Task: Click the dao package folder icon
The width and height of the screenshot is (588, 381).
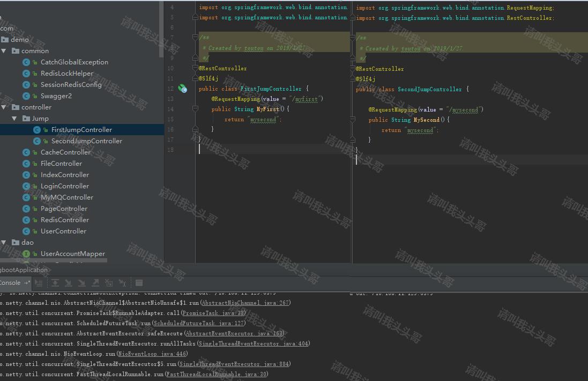Action: [16, 242]
